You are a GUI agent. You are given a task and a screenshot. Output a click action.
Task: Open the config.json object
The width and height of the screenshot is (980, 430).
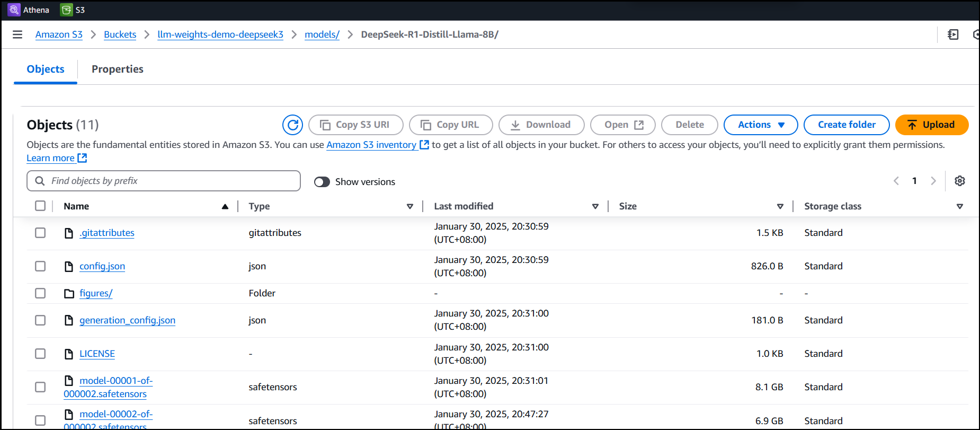coord(102,266)
